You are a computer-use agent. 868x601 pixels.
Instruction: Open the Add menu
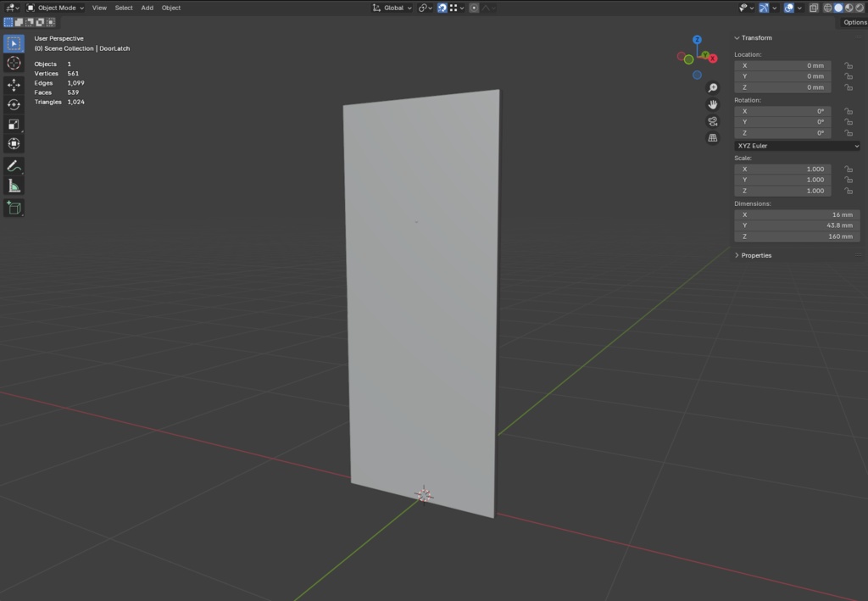tap(147, 8)
